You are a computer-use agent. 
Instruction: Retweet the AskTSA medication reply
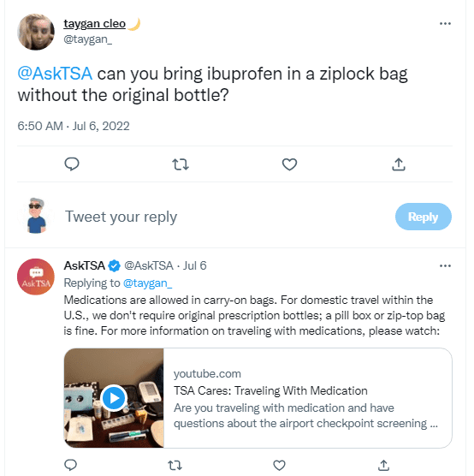coord(175,465)
